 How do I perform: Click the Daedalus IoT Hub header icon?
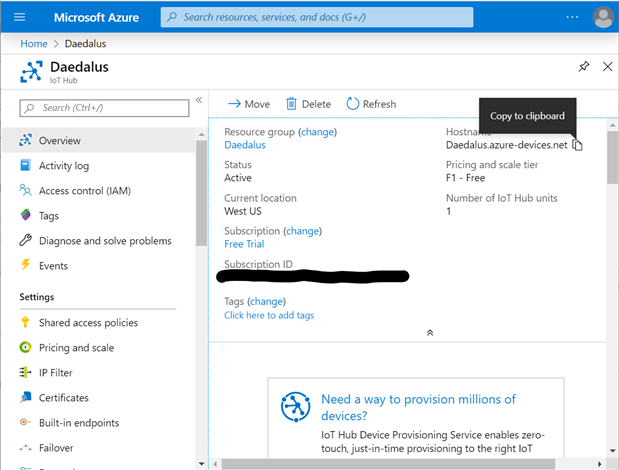pyautogui.click(x=31, y=71)
